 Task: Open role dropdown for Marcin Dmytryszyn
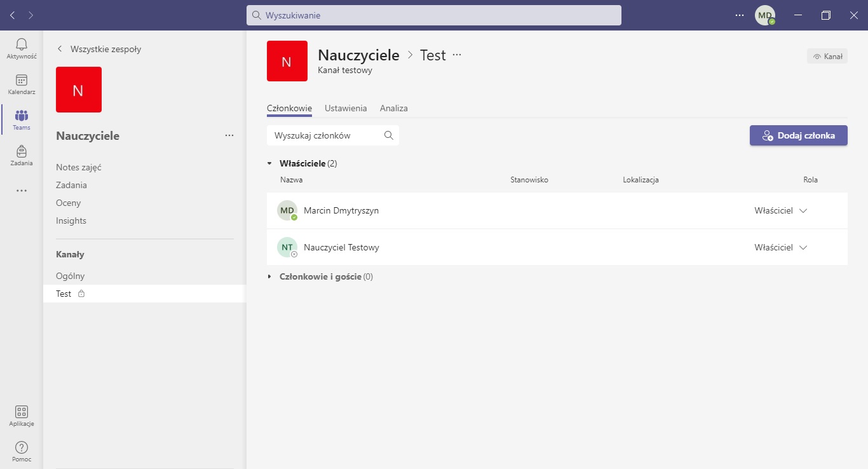pyautogui.click(x=803, y=211)
